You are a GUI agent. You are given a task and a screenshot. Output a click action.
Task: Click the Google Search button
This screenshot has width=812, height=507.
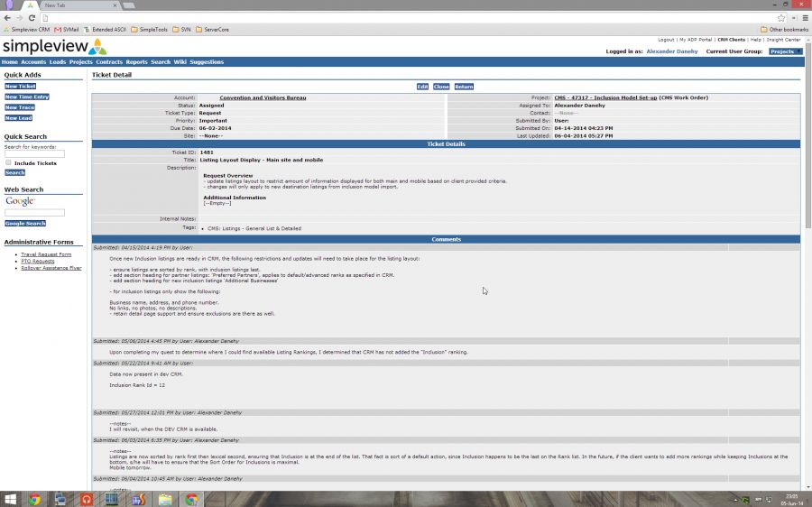pyautogui.click(x=25, y=223)
